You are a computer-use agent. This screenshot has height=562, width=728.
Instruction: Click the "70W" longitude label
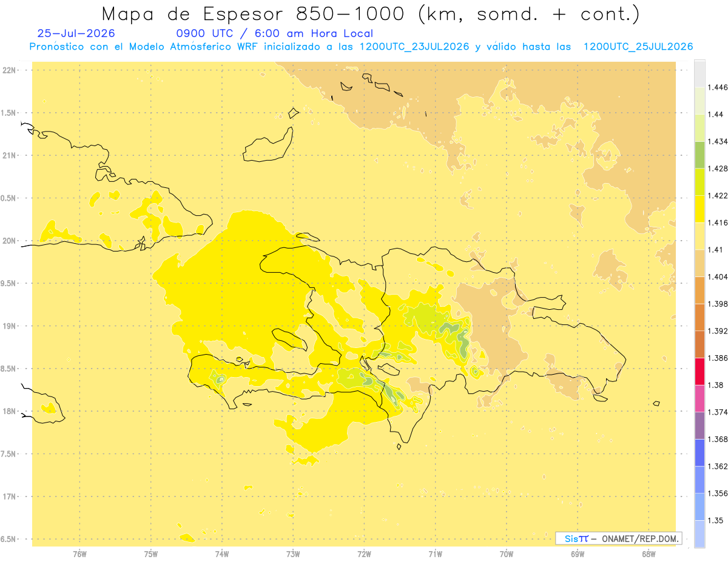pos(507,555)
